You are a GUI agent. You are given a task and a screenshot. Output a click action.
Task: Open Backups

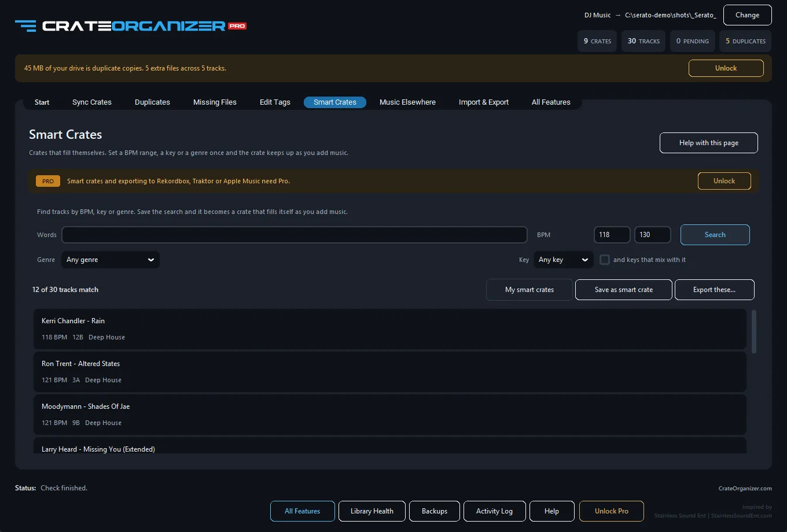click(x=434, y=511)
